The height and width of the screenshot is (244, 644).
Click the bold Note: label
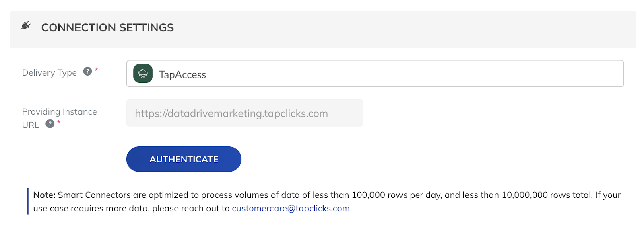[x=44, y=195]
